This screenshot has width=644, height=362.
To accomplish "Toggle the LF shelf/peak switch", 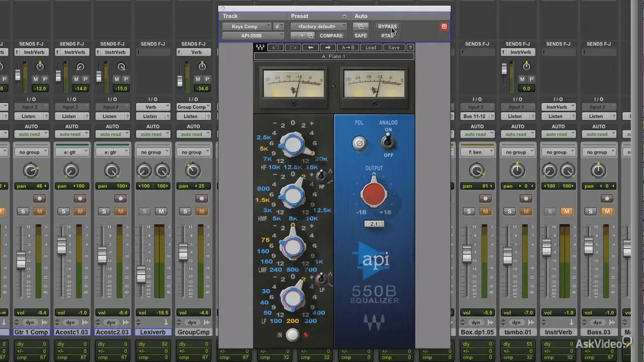I will (x=320, y=279).
